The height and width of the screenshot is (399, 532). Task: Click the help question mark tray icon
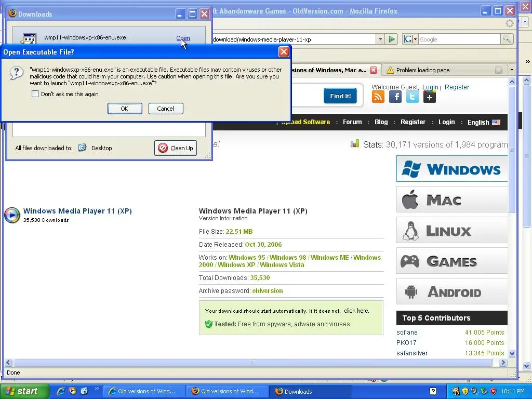tap(433, 392)
